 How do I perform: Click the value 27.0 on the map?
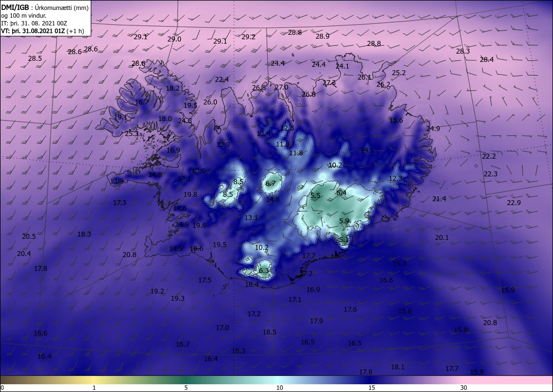coord(281,87)
